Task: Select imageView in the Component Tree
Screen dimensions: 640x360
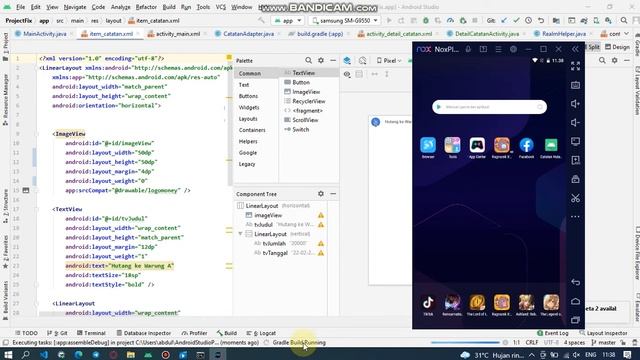Action: (x=268, y=215)
